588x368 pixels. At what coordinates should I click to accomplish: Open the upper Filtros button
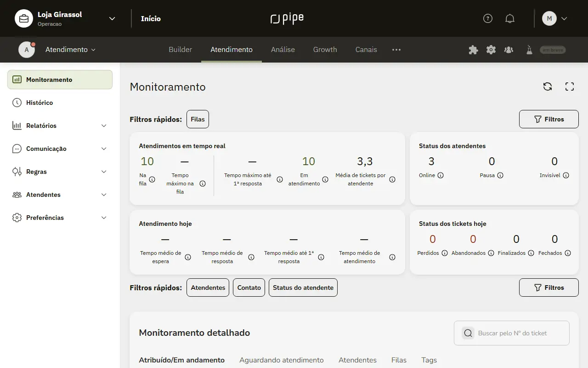tap(548, 119)
